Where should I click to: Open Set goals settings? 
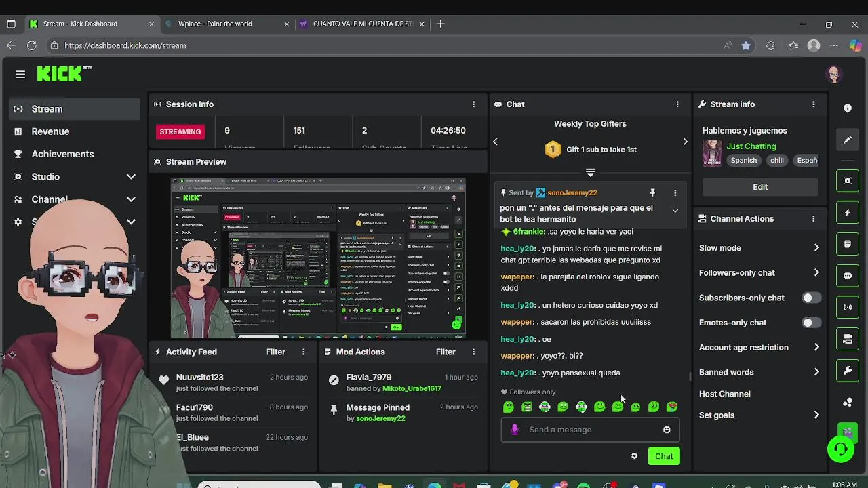(x=759, y=415)
